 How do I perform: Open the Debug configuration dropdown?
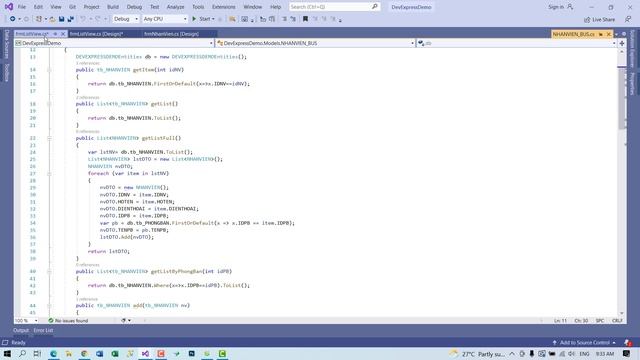126,19
